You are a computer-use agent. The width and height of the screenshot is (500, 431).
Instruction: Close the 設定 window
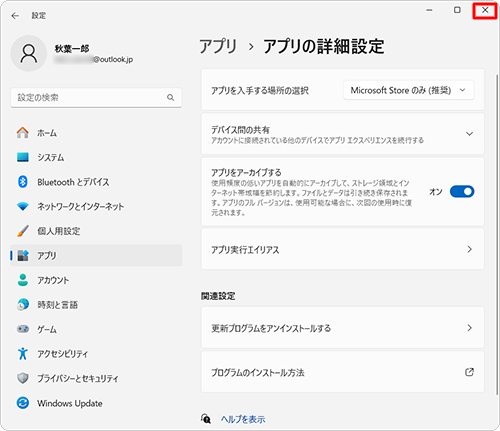[485, 10]
